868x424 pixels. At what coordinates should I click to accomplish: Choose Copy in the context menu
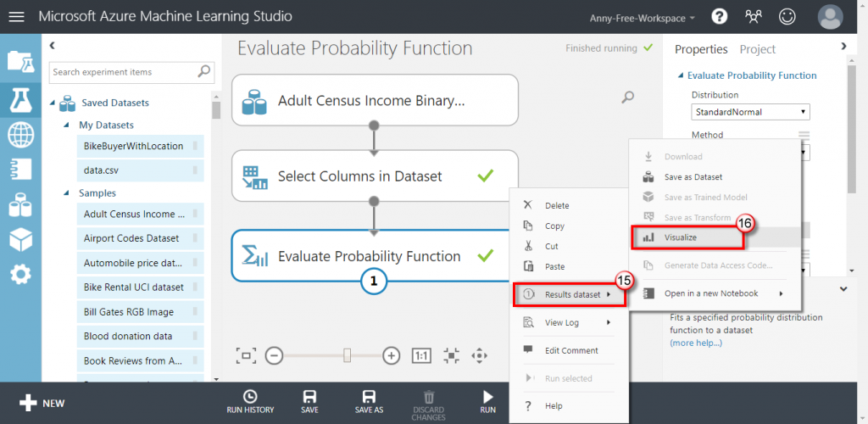(569, 226)
